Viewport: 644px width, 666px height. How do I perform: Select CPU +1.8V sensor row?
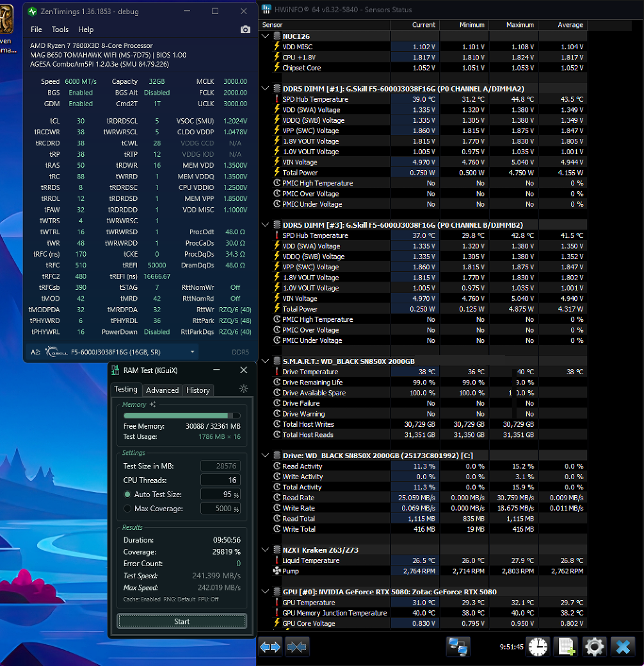(430, 57)
